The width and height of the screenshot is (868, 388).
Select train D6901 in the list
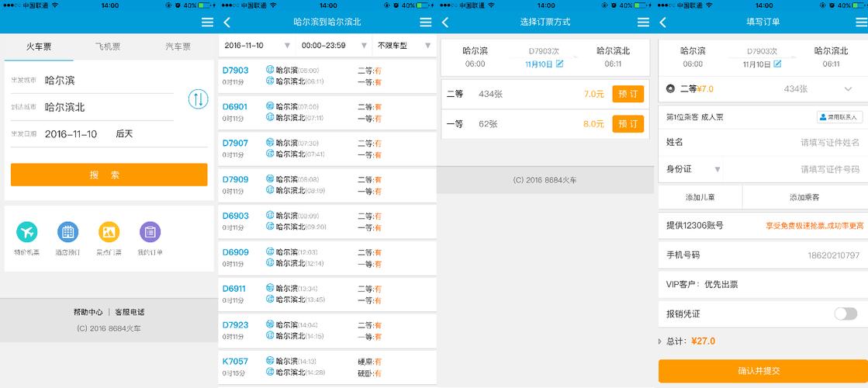tap(327, 113)
